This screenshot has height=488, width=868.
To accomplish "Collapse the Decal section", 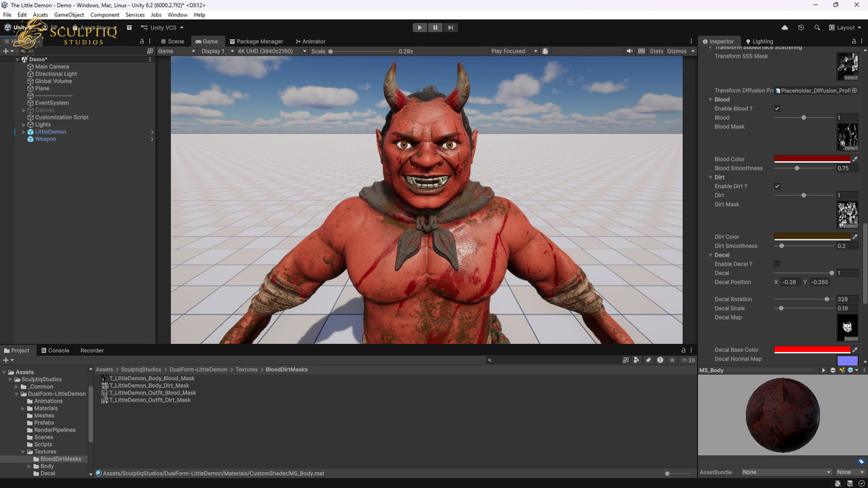I will pos(710,255).
